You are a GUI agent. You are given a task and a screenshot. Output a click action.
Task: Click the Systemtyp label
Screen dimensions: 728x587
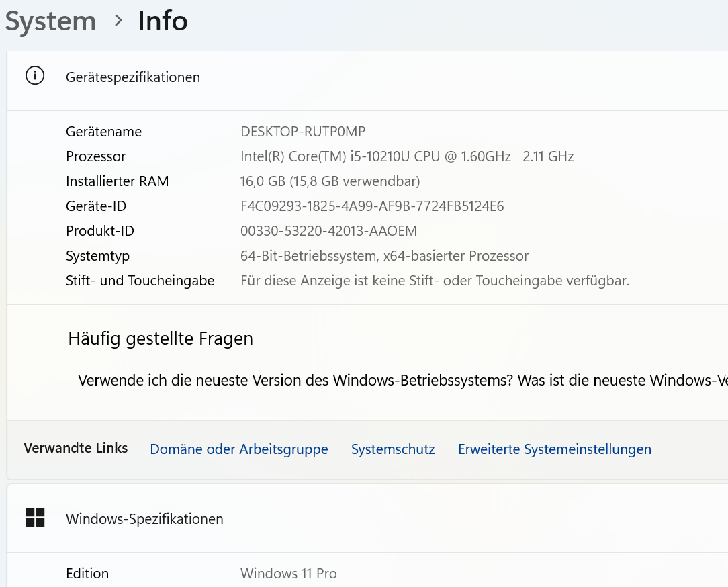coord(97,256)
